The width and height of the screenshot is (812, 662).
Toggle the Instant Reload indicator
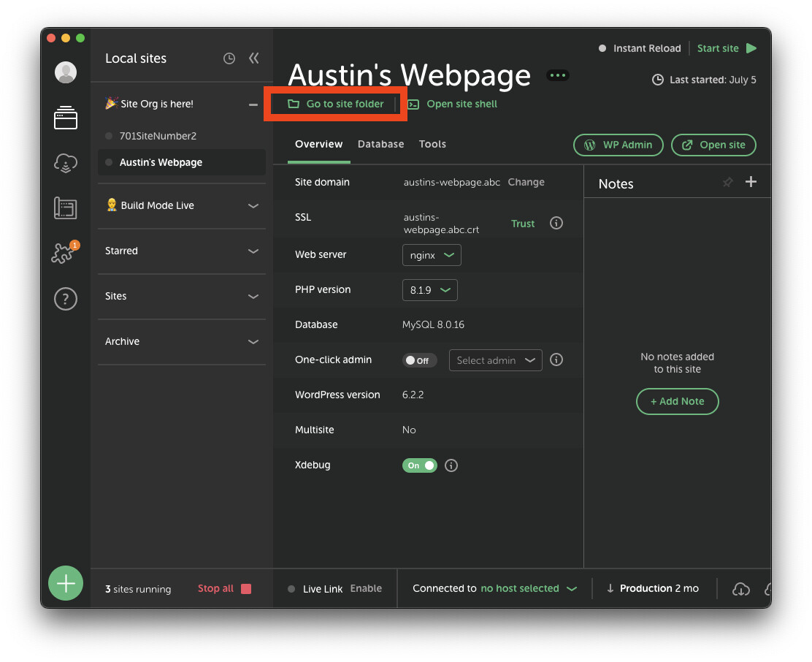(x=602, y=48)
